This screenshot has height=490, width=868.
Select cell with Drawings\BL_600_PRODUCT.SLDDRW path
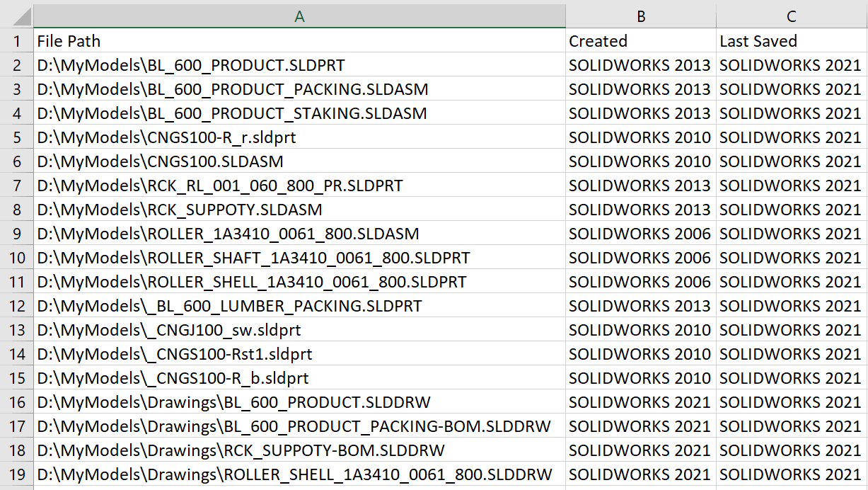tap(299, 402)
